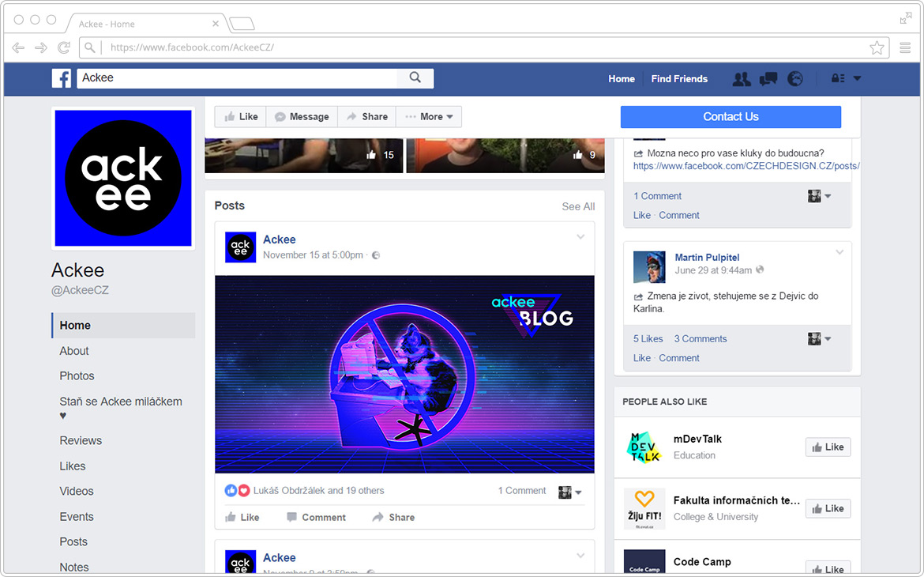Open Posts in the sidebar
The height and width of the screenshot is (577, 924).
click(73, 541)
